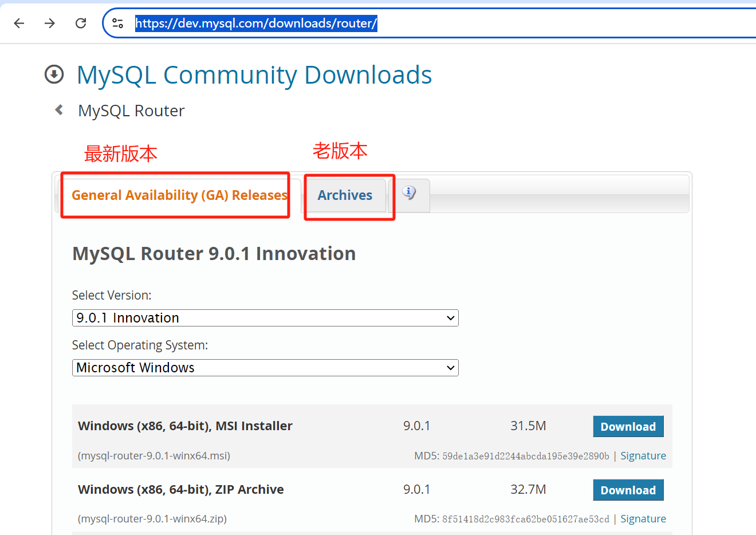This screenshot has width=756, height=535.
Task: Click the 31.5M file size value
Action: pyautogui.click(x=528, y=426)
